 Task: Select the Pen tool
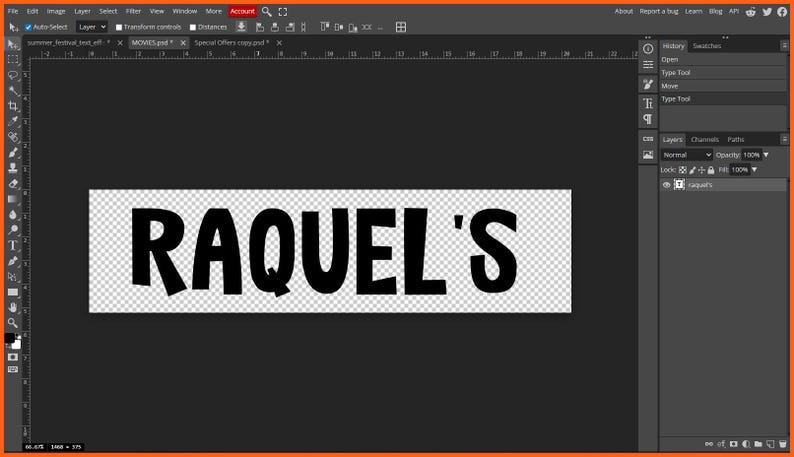13,261
